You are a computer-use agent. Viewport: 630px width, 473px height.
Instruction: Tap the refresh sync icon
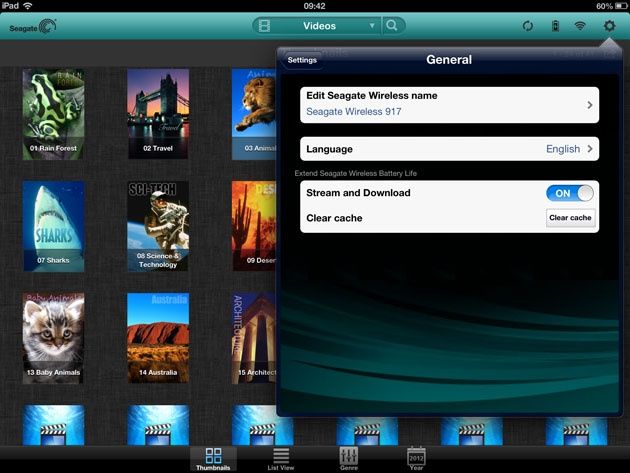pos(528,26)
